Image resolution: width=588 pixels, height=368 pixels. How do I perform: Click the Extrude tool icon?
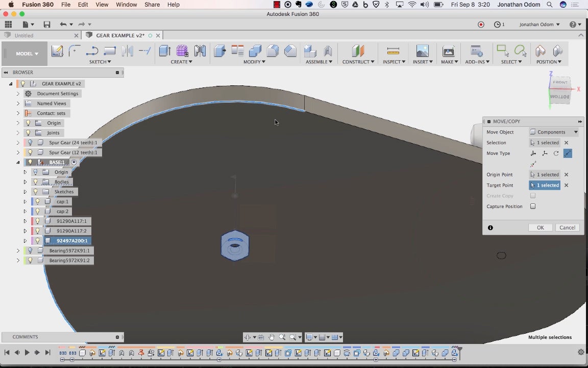pos(165,51)
